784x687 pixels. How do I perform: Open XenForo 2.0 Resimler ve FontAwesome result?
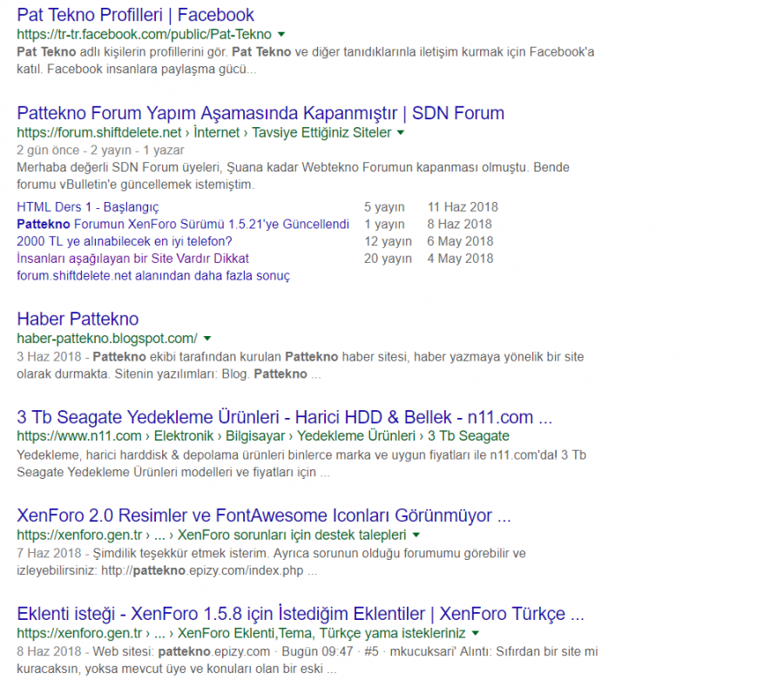264,515
